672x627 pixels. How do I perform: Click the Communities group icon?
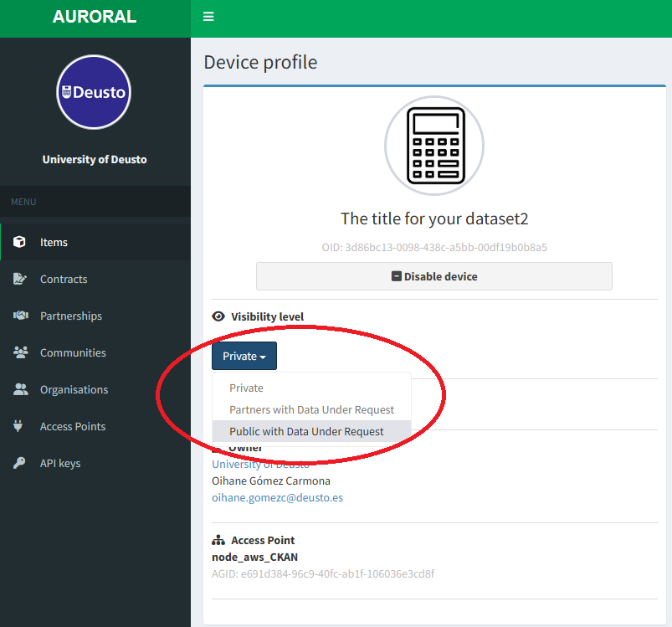[21, 352]
